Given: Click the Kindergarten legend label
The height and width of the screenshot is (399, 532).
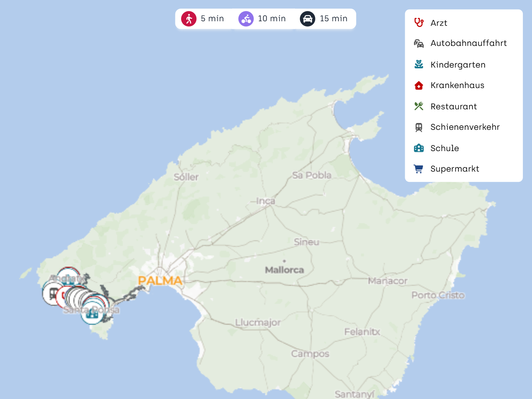Looking at the screenshot, I should 458,65.
